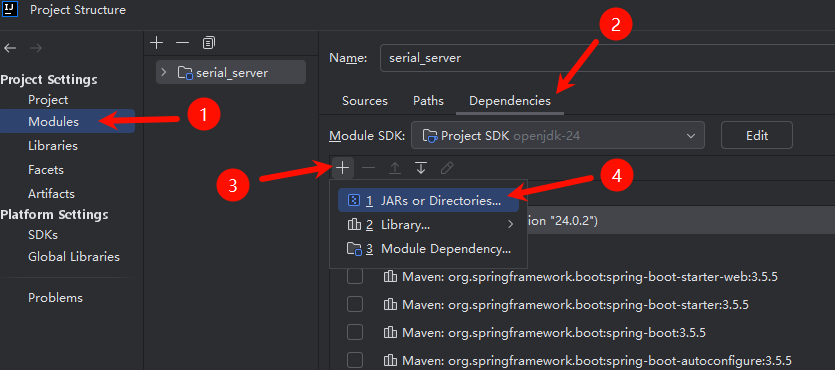
Task: Select SDKs under Platform Settings
Action: [x=43, y=235]
